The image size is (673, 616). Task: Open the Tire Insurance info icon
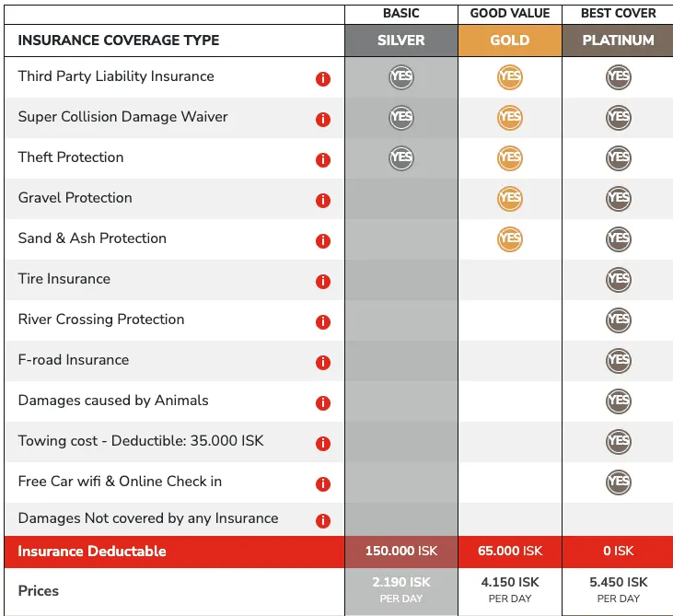323,282
